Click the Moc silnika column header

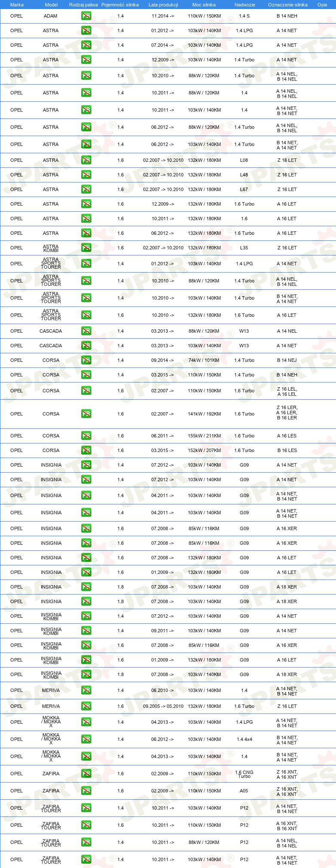[204, 5]
